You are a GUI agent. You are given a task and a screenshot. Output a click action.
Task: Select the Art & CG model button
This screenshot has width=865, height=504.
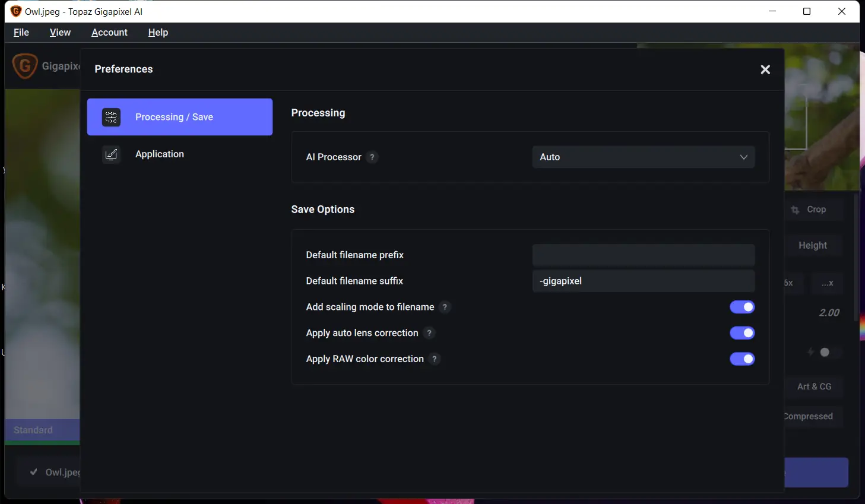coord(814,387)
